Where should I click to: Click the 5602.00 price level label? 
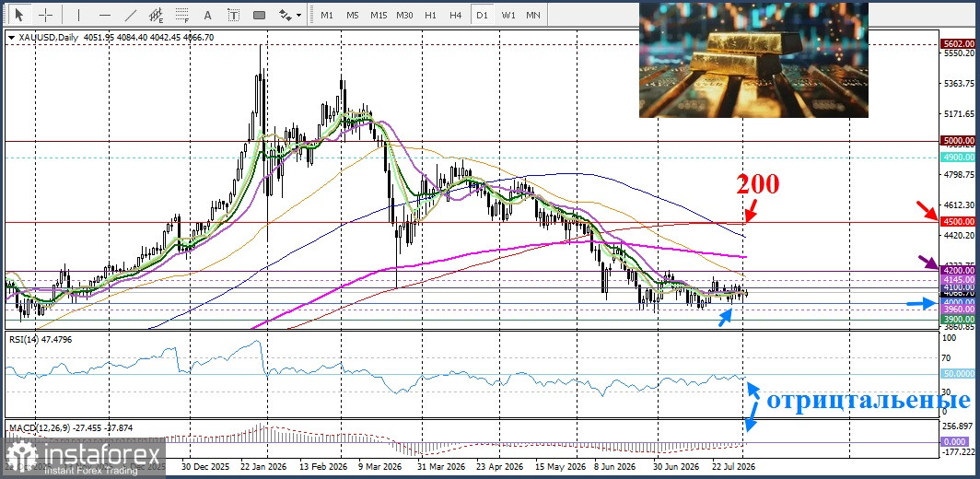(x=958, y=44)
